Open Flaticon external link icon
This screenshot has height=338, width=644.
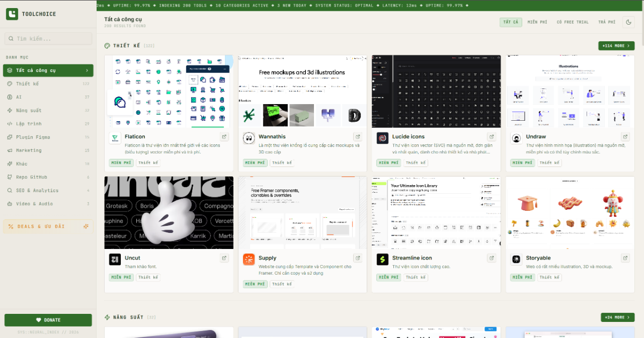click(224, 137)
